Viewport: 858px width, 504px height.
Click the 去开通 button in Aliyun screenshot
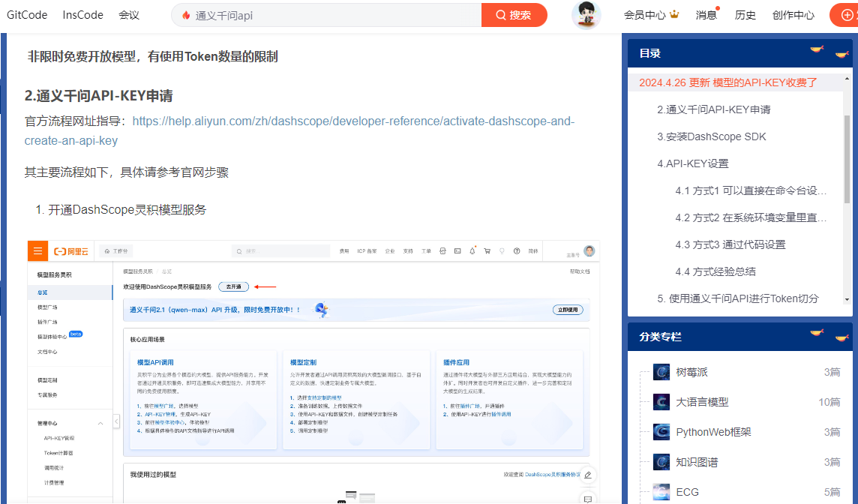point(234,286)
